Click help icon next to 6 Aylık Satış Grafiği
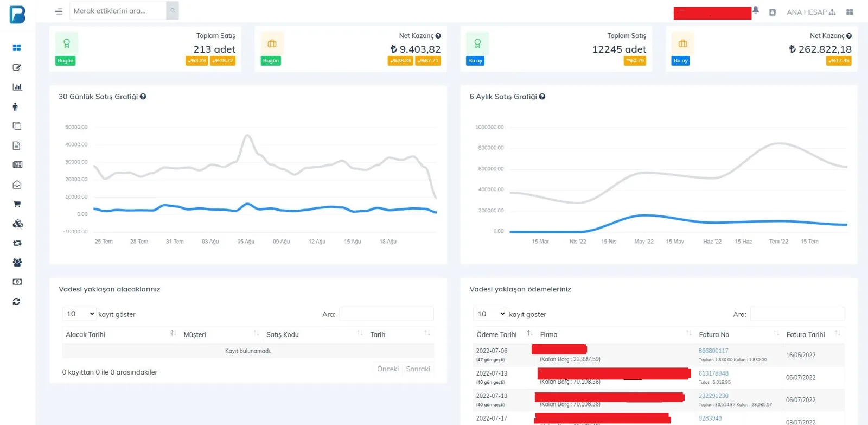This screenshot has width=868, height=425. (x=542, y=97)
